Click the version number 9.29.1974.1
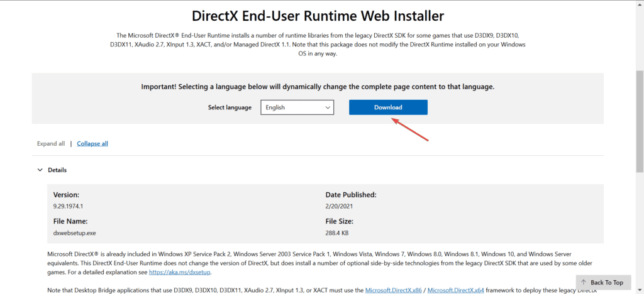 tap(68, 206)
